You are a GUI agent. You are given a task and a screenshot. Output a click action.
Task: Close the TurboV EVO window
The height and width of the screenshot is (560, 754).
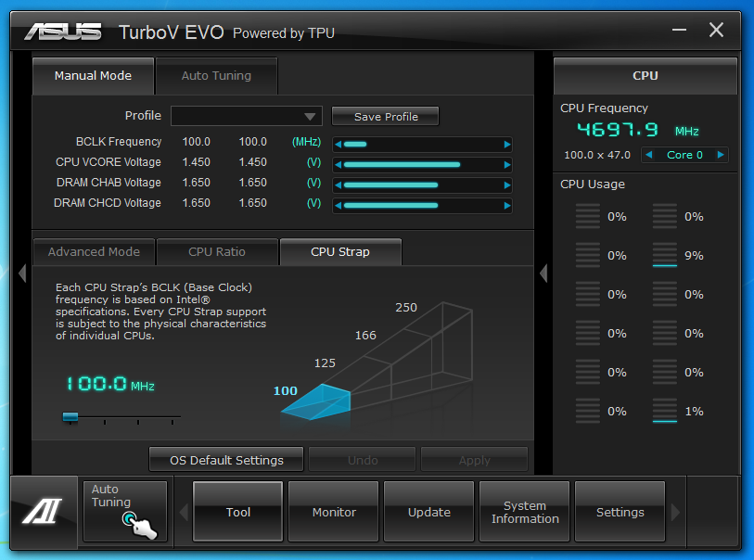[x=716, y=30]
